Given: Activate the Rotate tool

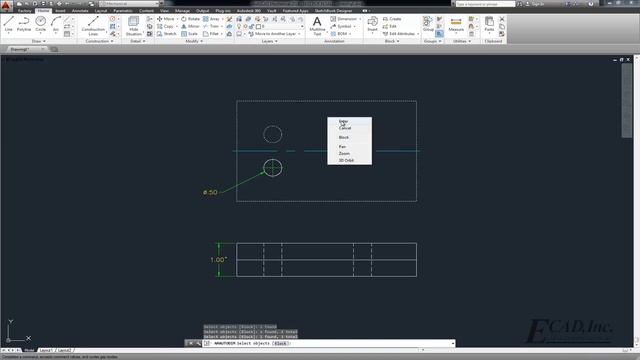Looking at the screenshot, I should (x=191, y=19).
